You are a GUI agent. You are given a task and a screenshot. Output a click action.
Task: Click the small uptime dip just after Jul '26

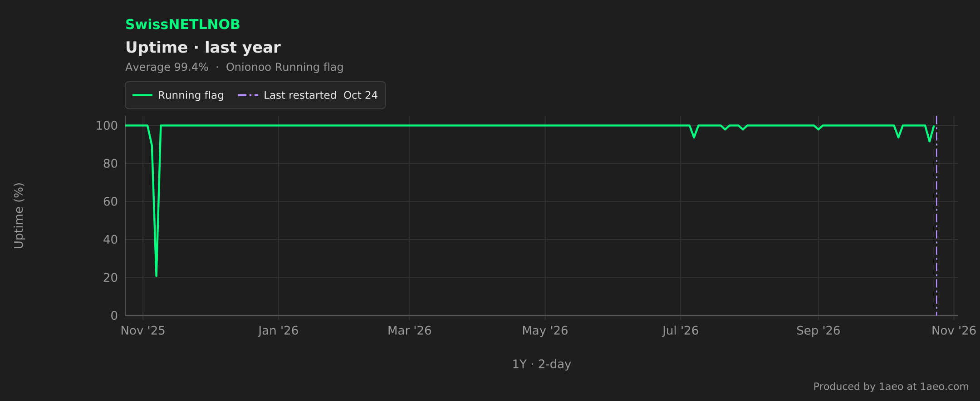coord(694,136)
